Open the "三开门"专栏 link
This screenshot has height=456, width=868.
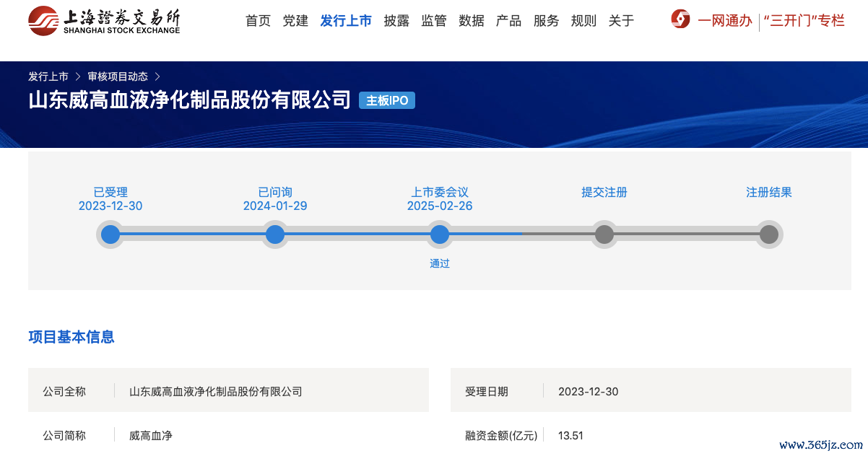coord(804,21)
